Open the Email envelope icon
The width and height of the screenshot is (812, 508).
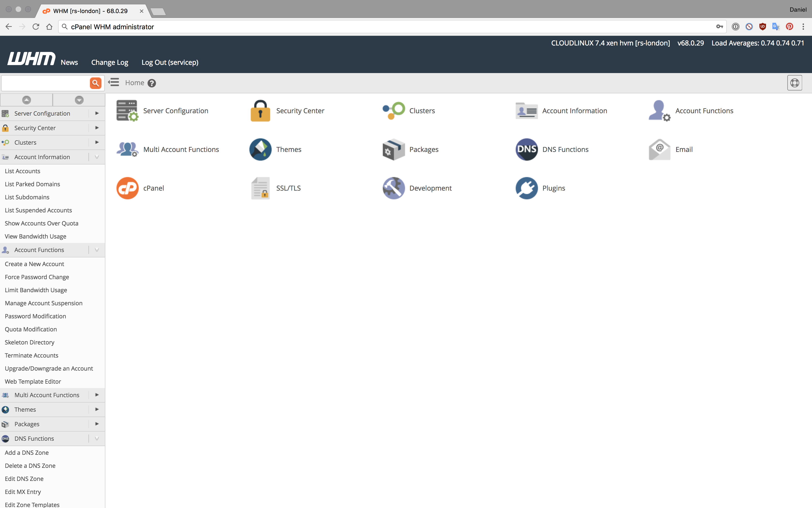[659, 149]
